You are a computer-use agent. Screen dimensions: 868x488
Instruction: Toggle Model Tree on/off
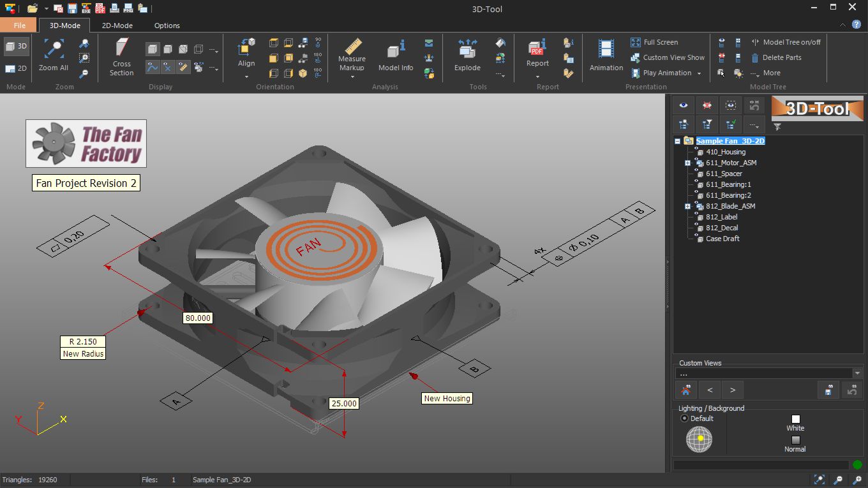[x=786, y=42]
